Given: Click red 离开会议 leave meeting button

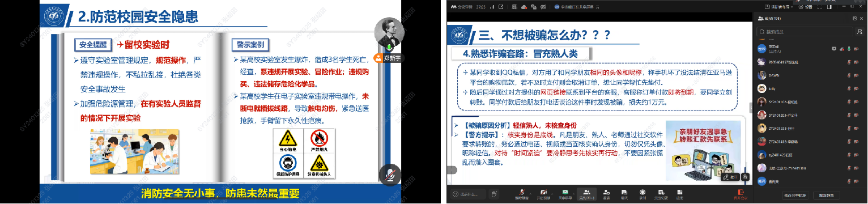Looking at the screenshot, I should click(741, 194).
